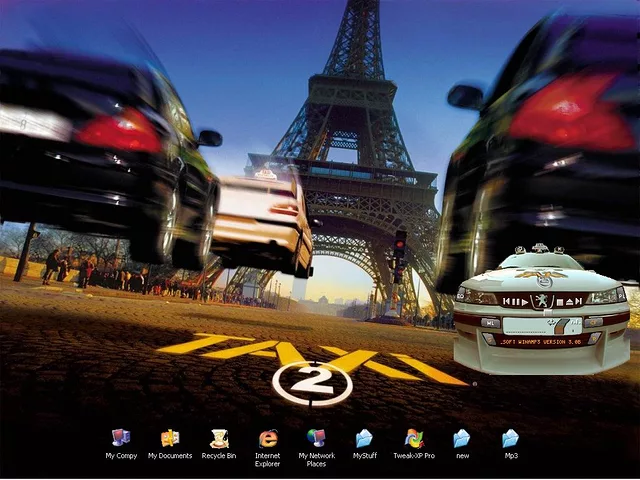
Task: Open My Network Places icon
Action: (x=316, y=438)
